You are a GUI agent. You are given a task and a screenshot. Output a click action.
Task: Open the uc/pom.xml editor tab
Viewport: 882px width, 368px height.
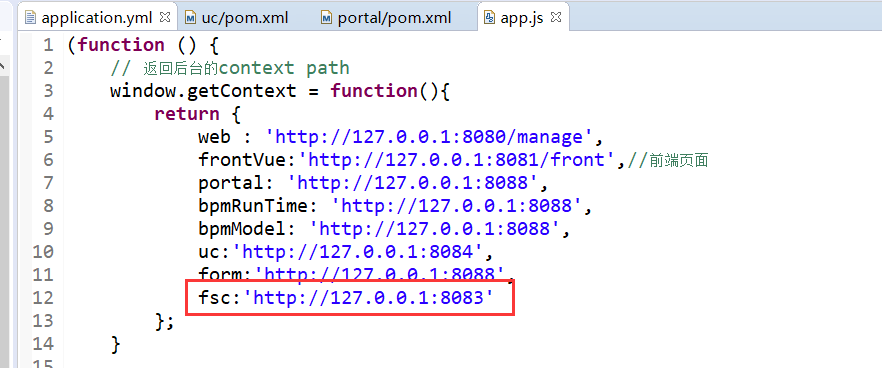click(x=244, y=17)
